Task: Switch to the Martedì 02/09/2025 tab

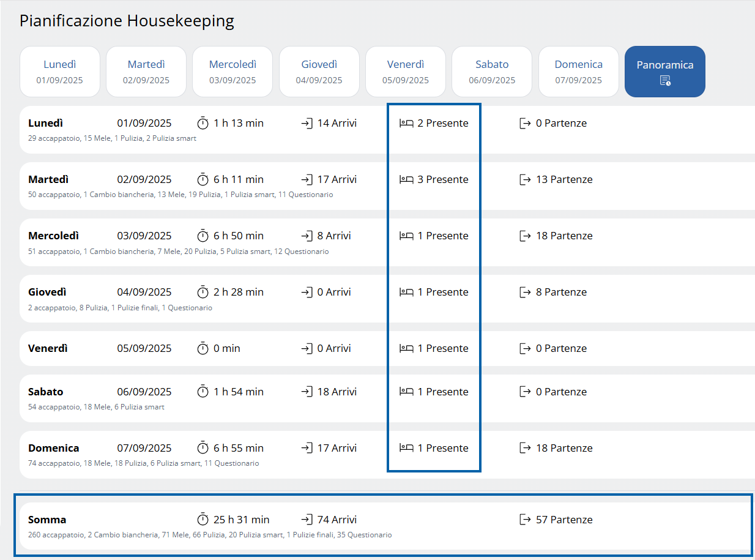Action: click(146, 72)
